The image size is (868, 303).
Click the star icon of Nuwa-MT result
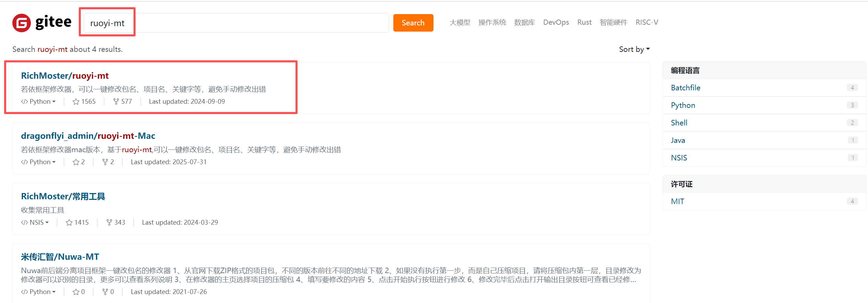click(76, 292)
